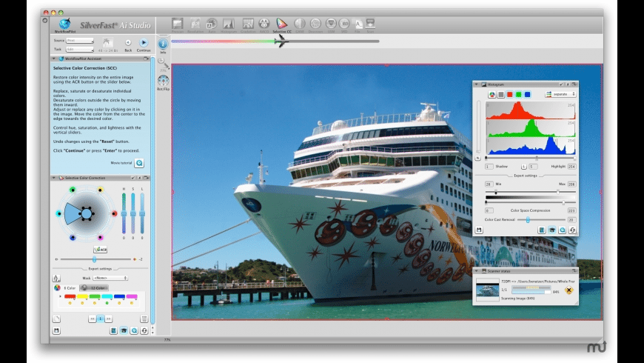Open the GANE toolbar tool
644x363 pixels.
click(299, 24)
